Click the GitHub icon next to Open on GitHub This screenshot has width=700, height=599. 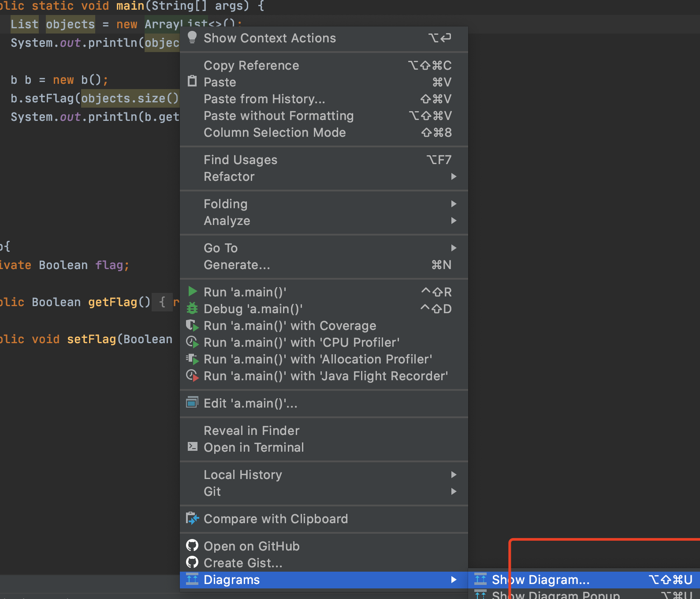coord(192,546)
